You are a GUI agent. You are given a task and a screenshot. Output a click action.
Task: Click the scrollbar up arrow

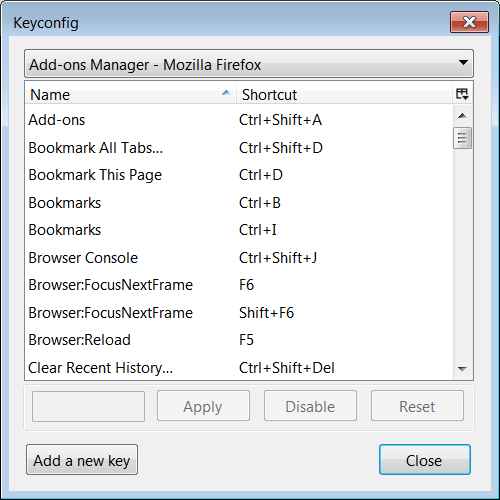point(462,116)
